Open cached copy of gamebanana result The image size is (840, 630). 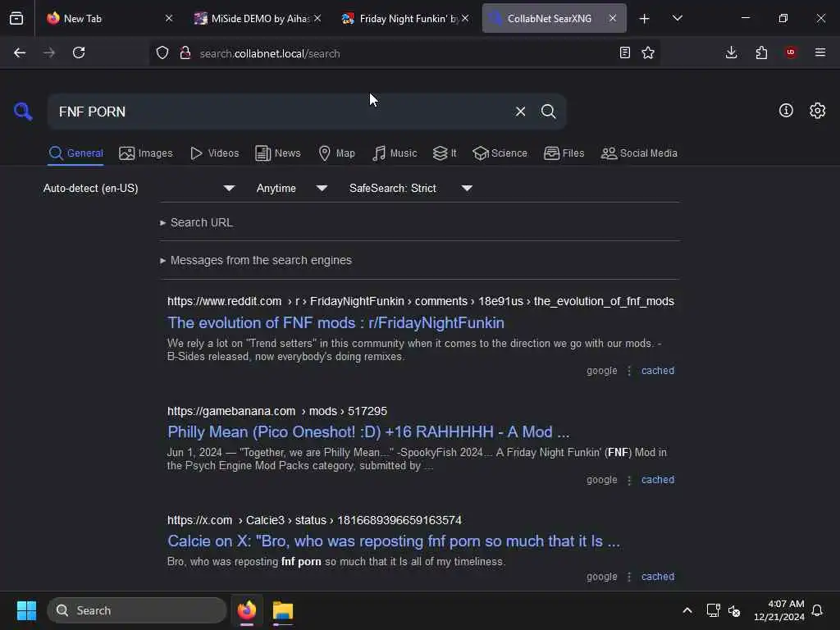pyautogui.click(x=658, y=480)
